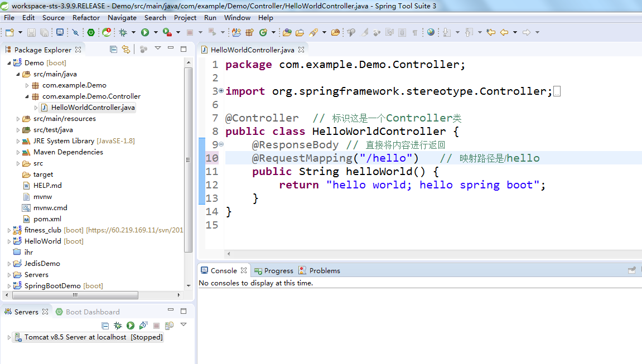
Task: Expand the com.example.Demo package node
Action: (27, 85)
